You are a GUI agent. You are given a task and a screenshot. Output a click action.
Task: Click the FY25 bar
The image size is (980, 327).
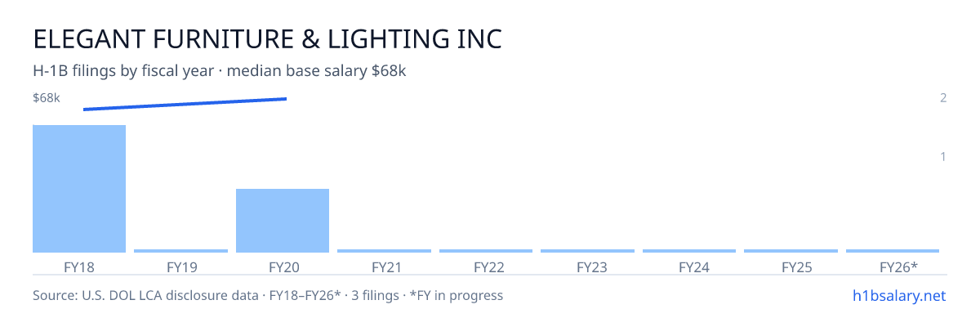pyautogui.click(x=791, y=251)
